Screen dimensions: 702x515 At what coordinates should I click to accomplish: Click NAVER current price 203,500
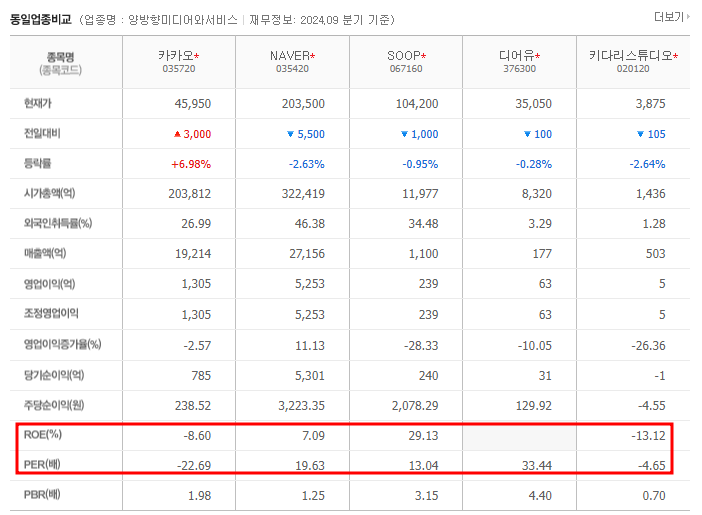click(x=303, y=104)
